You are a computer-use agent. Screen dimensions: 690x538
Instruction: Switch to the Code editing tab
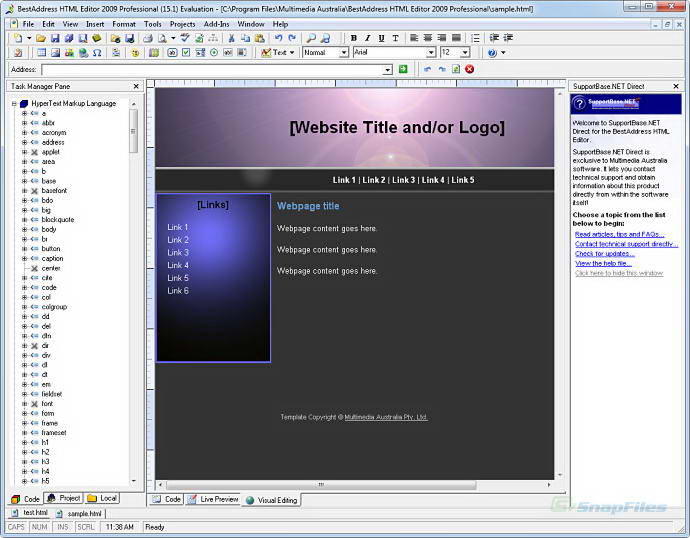166,499
